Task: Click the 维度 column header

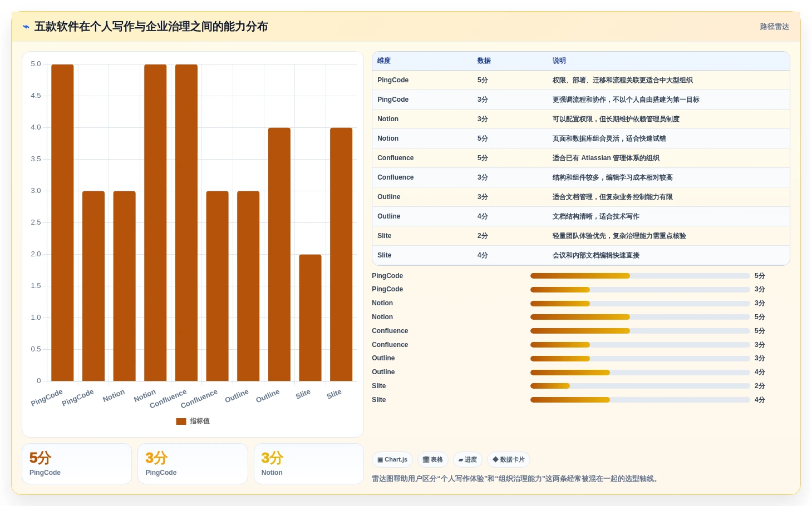Action: click(x=384, y=61)
